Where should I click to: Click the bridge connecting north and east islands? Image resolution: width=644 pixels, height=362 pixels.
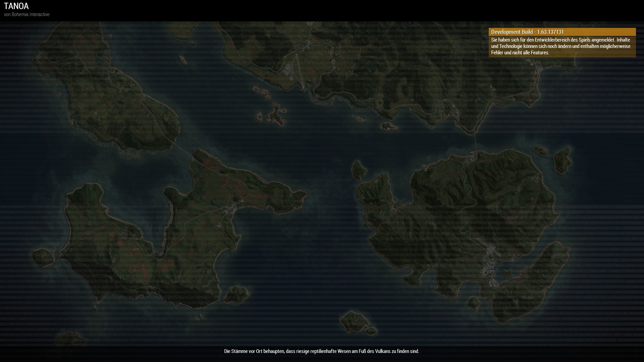coord(476,143)
